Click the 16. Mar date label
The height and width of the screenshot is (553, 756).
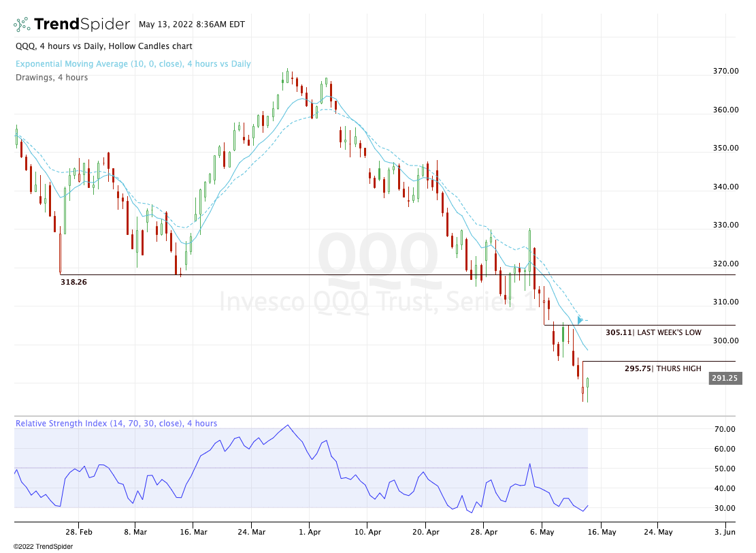click(193, 532)
